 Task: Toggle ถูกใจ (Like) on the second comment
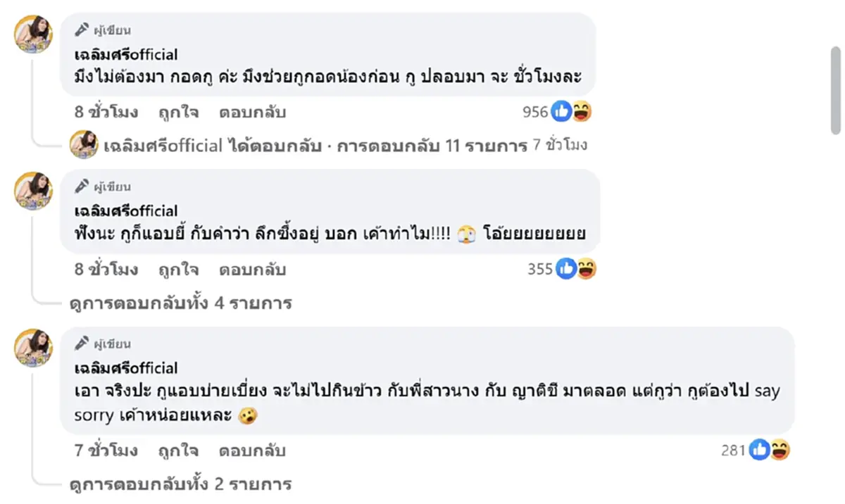click(x=180, y=269)
